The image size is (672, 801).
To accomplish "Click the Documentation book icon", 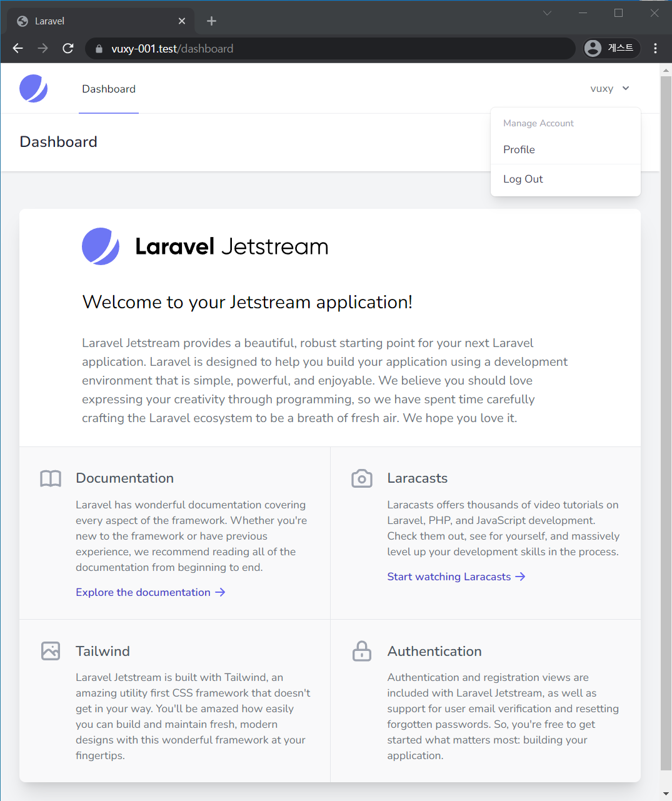I will [x=51, y=479].
